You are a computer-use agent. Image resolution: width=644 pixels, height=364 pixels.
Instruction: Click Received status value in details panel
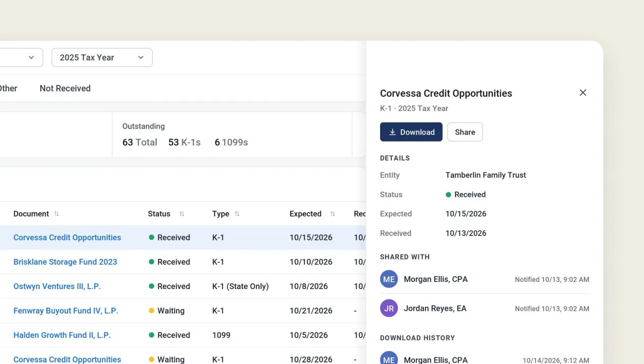coord(466,195)
